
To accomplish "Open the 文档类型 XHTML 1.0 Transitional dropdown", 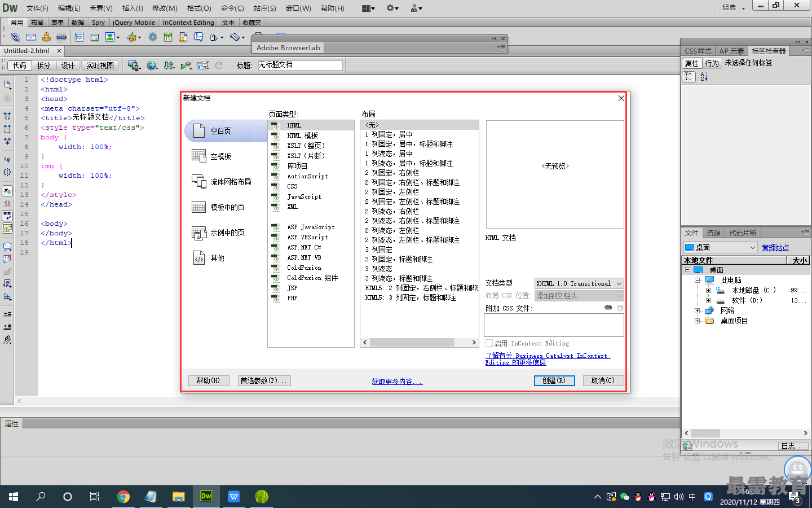I will pyautogui.click(x=579, y=283).
